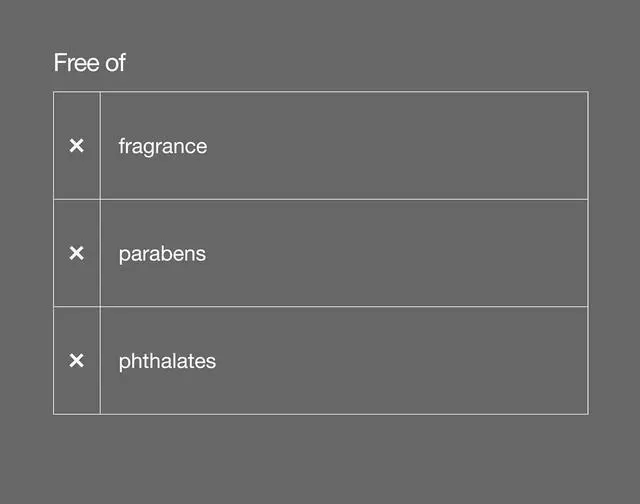Click the X icon beside fragrance
640x504 pixels.
tap(76, 146)
